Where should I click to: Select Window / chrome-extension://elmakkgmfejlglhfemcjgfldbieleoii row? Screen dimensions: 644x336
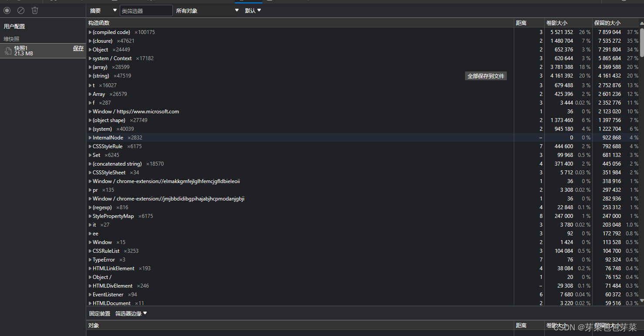(363, 181)
